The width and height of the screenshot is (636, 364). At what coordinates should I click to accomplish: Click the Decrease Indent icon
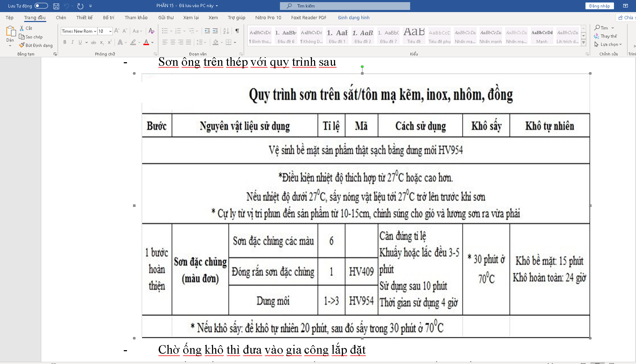(x=207, y=31)
